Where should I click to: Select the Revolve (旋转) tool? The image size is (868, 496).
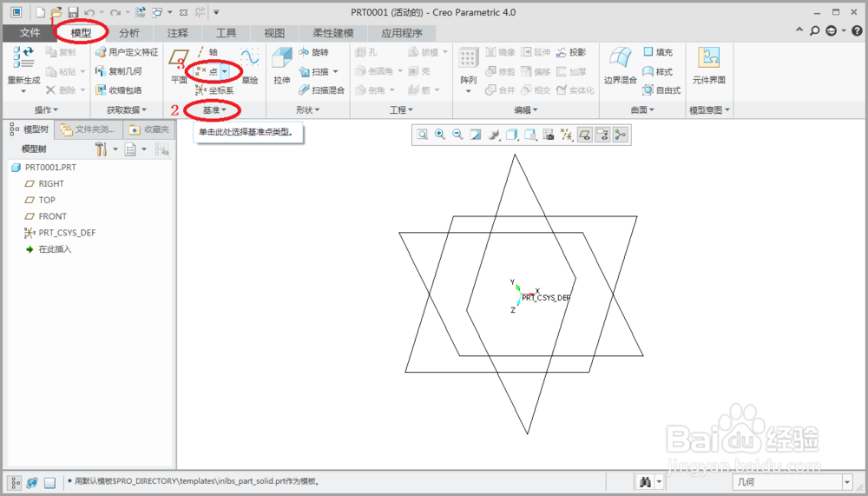[x=314, y=52]
